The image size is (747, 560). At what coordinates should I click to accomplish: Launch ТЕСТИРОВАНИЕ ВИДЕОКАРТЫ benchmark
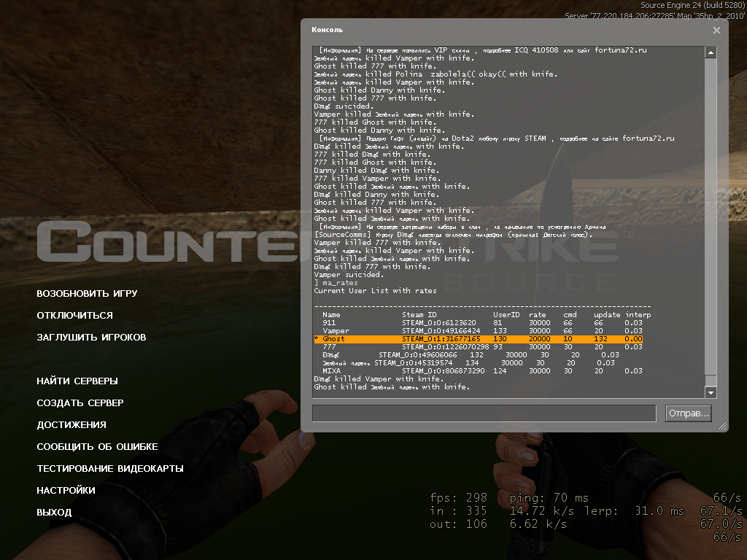[x=110, y=469]
